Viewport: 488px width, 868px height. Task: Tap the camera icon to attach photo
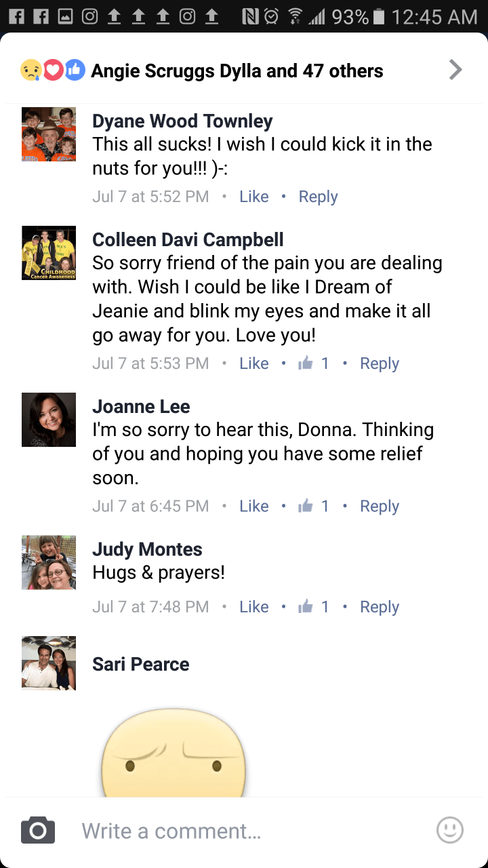(38, 831)
